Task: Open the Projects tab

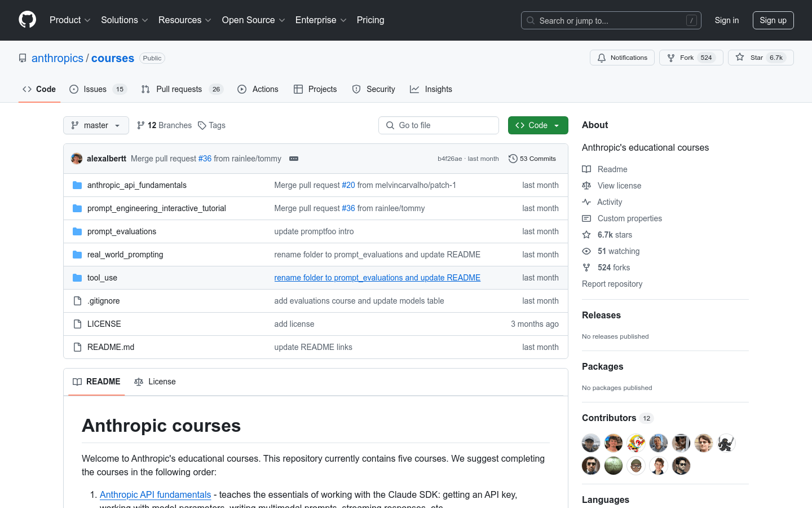Action: 315,89
